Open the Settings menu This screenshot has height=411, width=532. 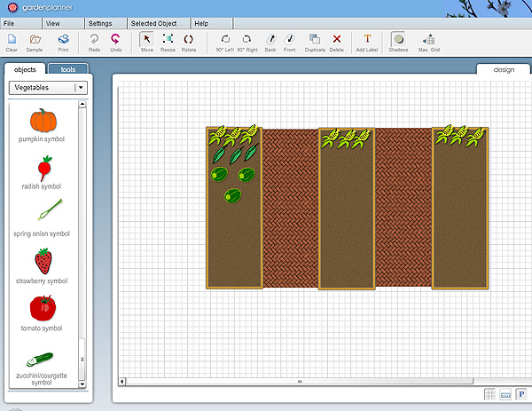(x=106, y=23)
